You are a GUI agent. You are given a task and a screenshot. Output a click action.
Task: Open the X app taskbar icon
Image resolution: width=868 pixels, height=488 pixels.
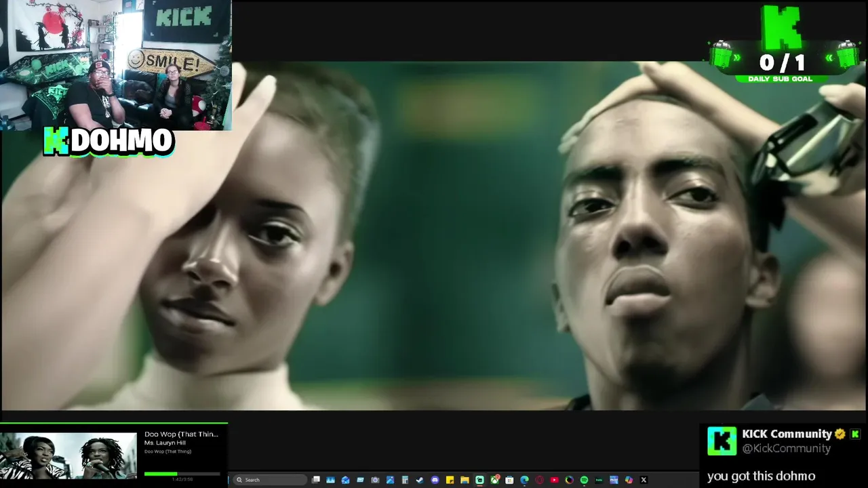(x=644, y=480)
